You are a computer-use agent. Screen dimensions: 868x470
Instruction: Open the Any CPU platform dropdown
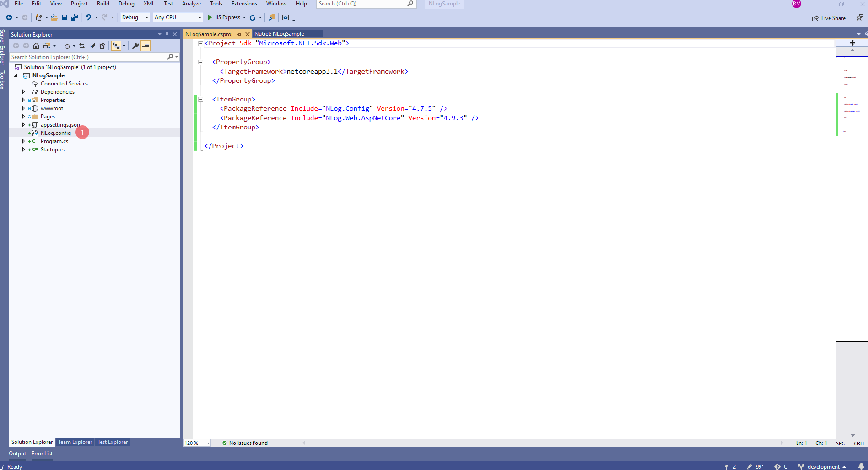(x=178, y=17)
